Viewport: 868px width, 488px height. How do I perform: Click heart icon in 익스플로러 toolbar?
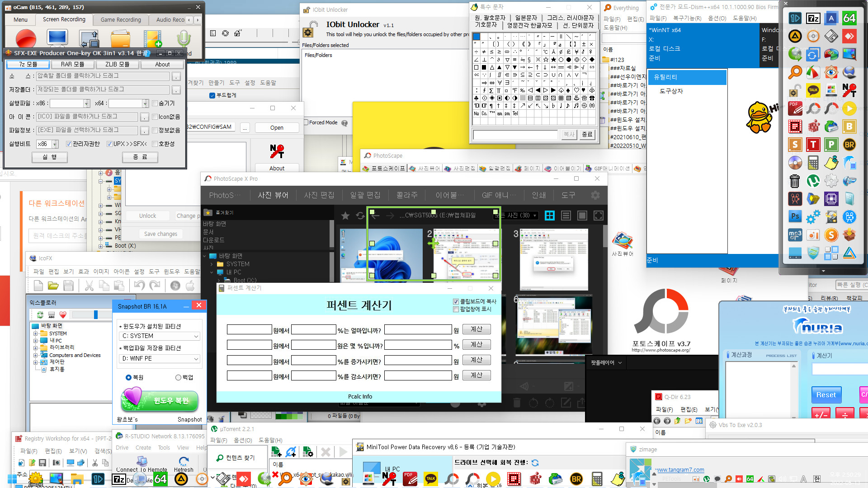63,315
